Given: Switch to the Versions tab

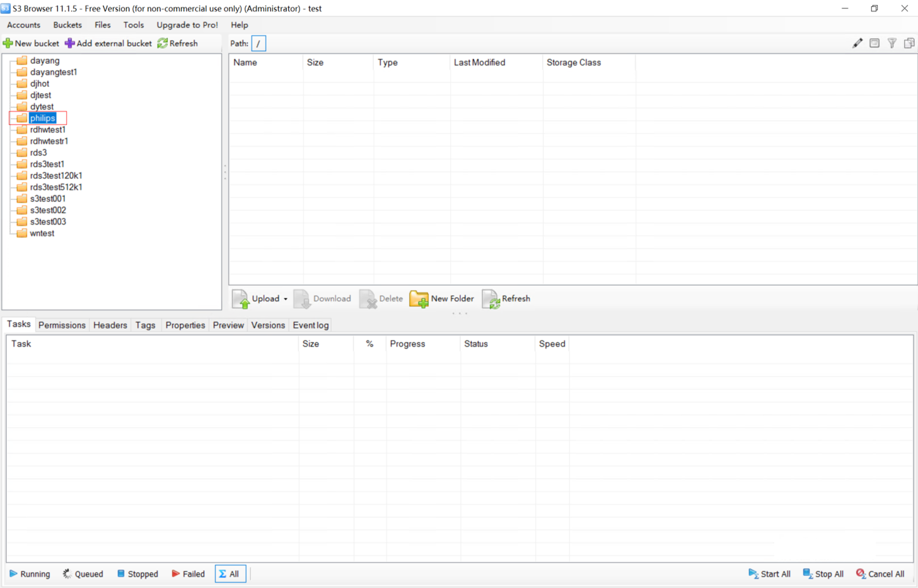Looking at the screenshot, I should pyautogui.click(x=268, y=325).
